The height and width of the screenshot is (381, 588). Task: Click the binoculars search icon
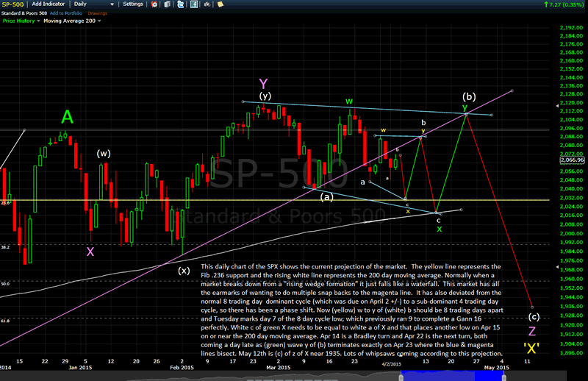(207, 4)
